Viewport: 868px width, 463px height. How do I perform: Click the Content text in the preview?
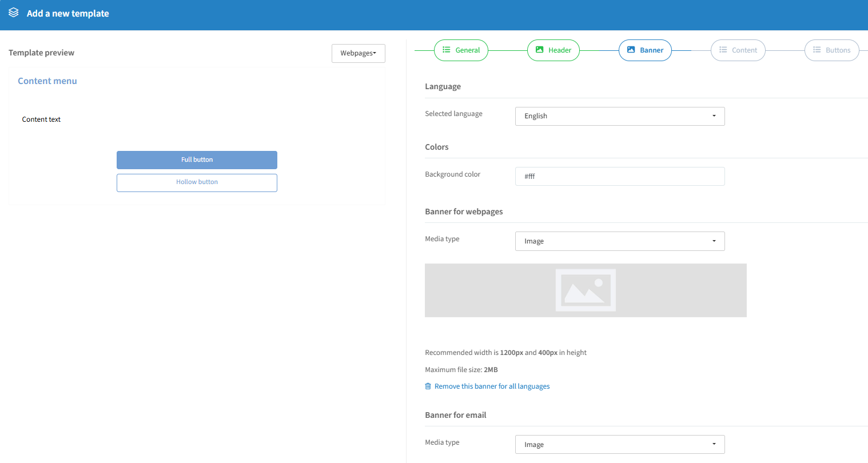coord(41,119)
